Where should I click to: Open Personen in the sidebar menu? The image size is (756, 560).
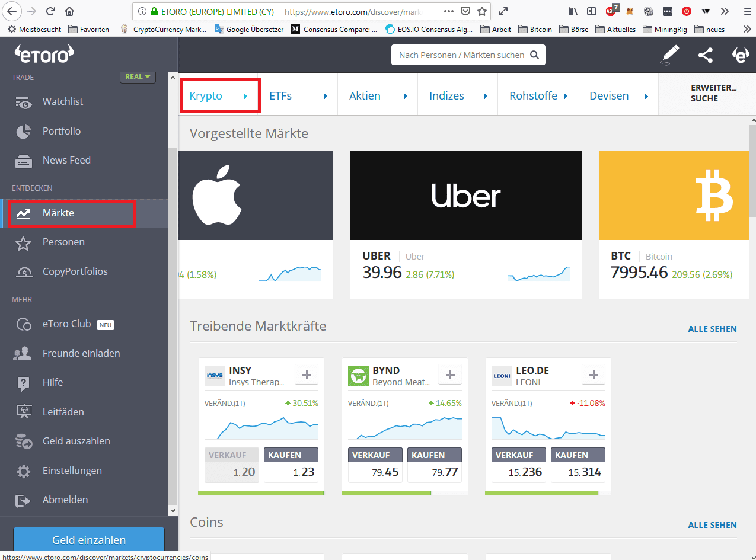point(63,242)
